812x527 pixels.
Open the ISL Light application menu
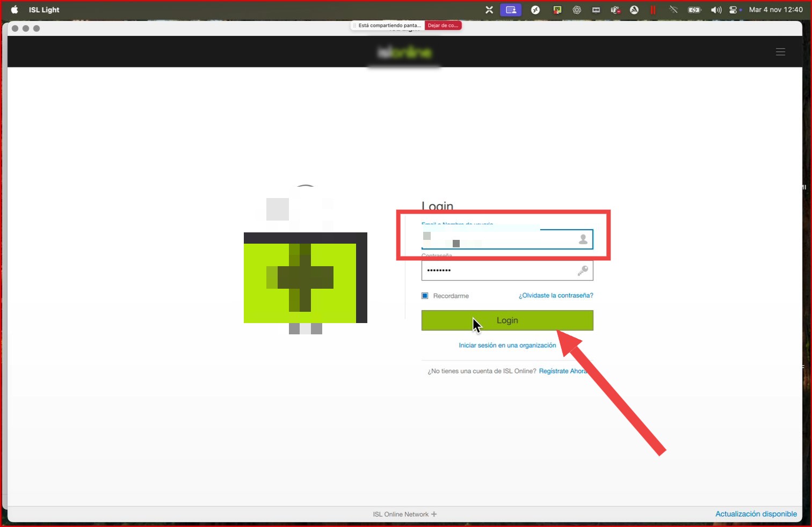pos(44,10)
